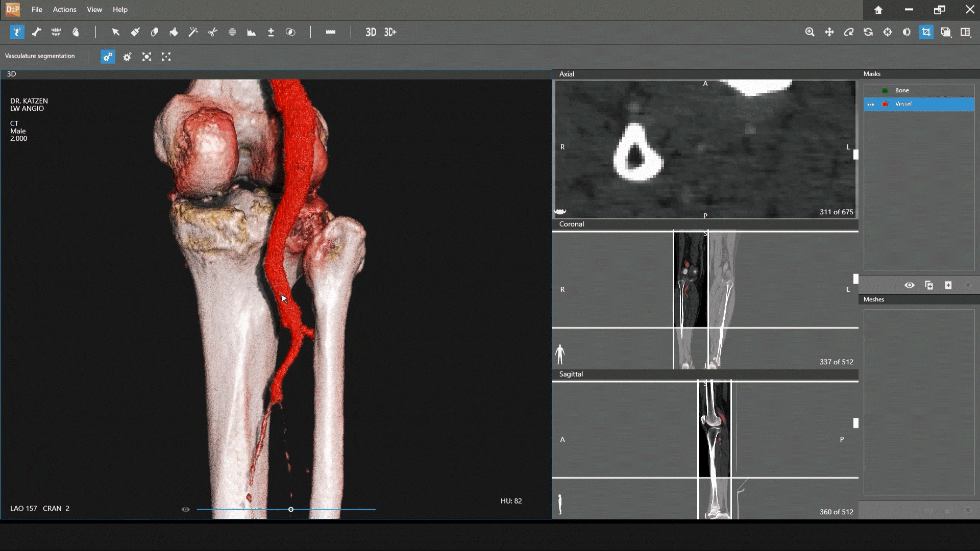Click the coronal body orientation figure icon
980x551 pixels.
[x=560, y=354]
